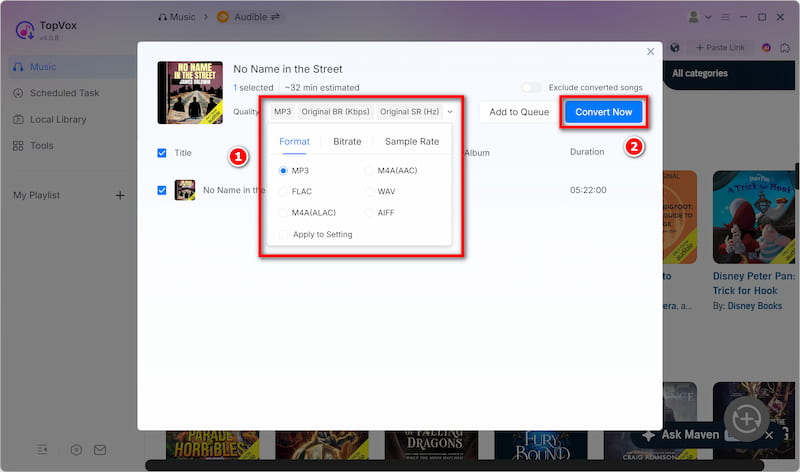Click the globe icon near Paste Link

coord(675,47)
